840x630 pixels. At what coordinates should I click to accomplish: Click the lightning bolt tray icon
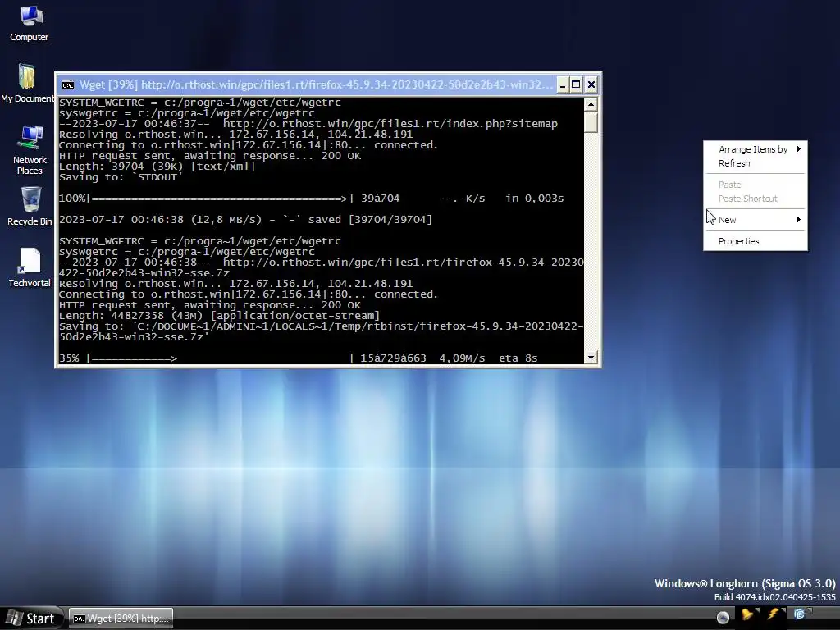click(774, 614)
